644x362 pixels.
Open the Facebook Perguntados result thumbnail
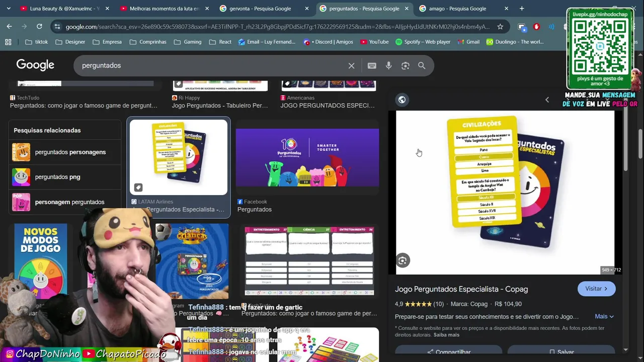(307, 157)
